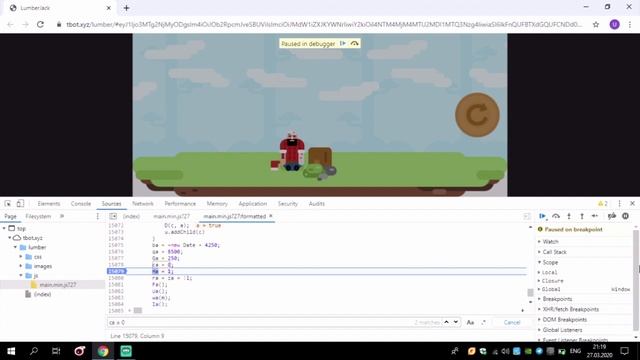Open navigator pane options menu
Screen dimensions: 640x360
tap(97, 216)
